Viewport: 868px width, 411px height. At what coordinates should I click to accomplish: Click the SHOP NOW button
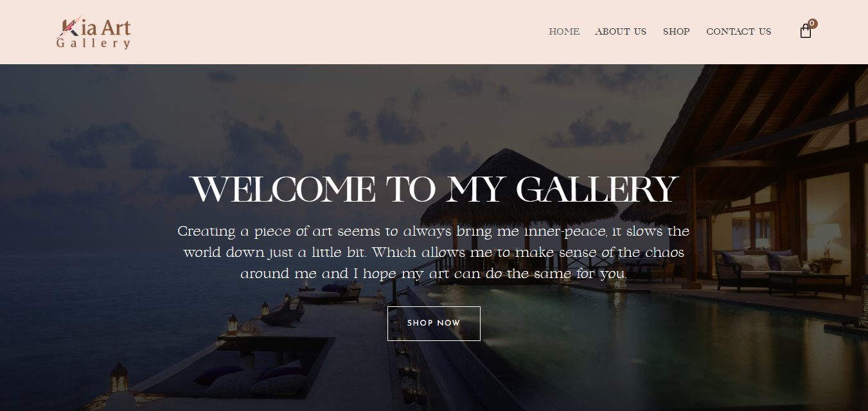click(x=434, y=323)
